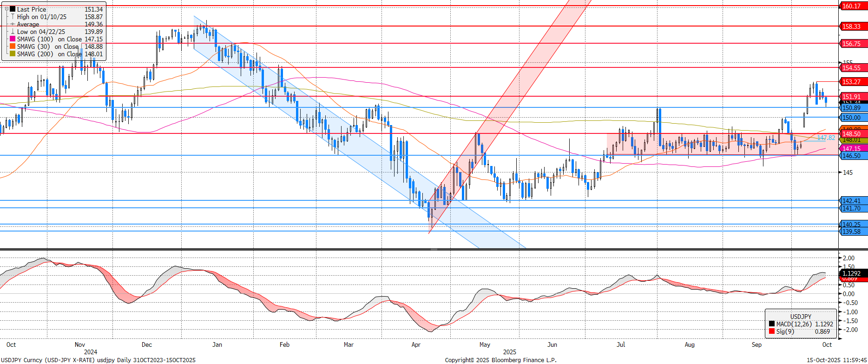Click the magenta SMAVG (100) swatch

click(x=13, y=39)
